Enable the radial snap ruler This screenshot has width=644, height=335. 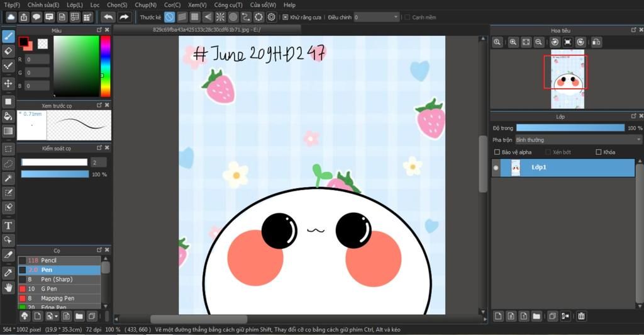220,17
